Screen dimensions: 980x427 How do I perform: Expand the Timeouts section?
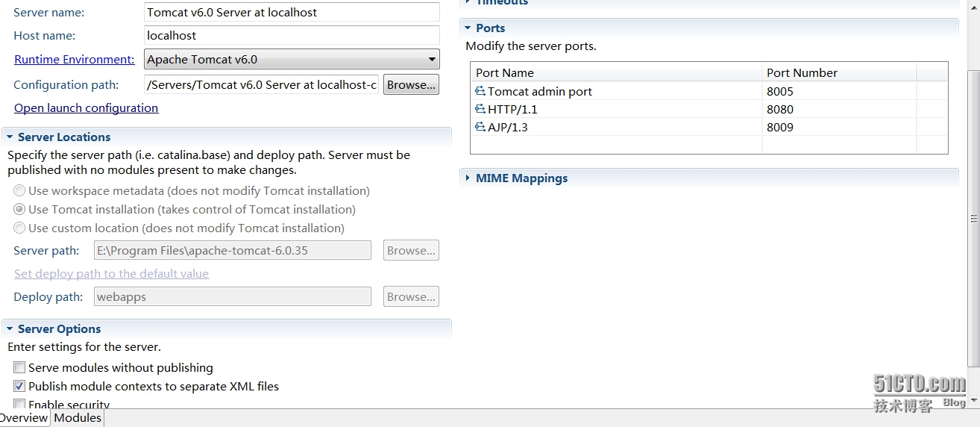tap(467, 2)
